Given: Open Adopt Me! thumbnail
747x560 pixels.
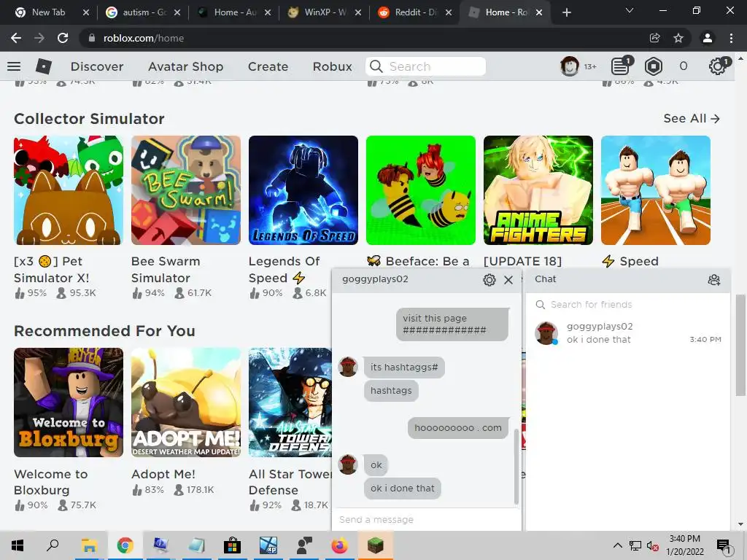Looking at the screenshot, I should point(186,402).
